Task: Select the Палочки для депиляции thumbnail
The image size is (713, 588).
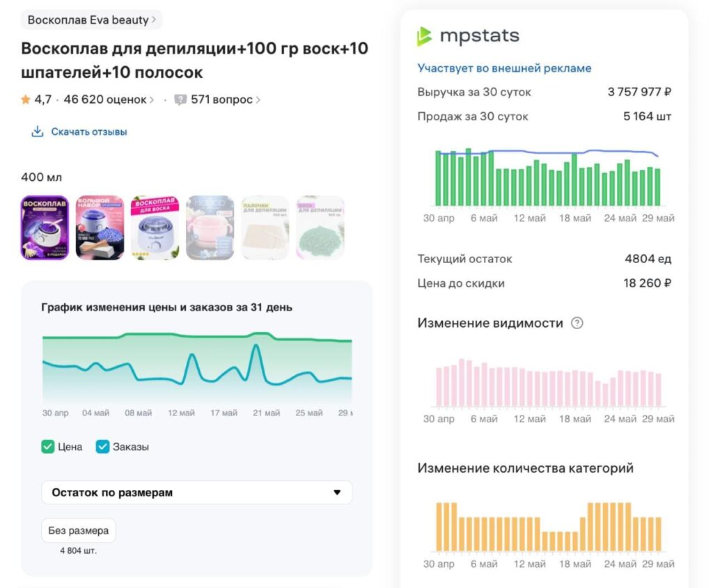Action: [265, 228]
